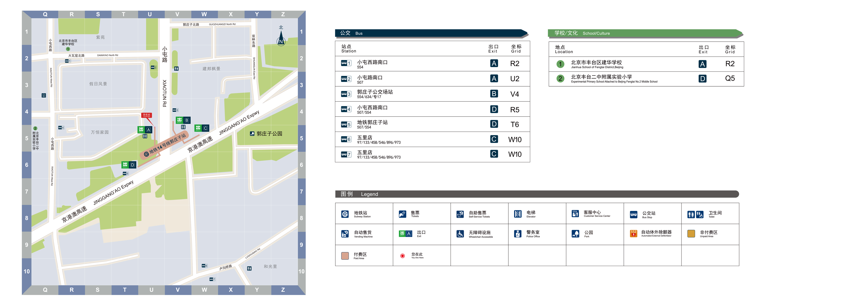Viewport: 868px width, 307px height.
Task: Click the Self-Service Tickets legend icon
Action: coord(460,214)
